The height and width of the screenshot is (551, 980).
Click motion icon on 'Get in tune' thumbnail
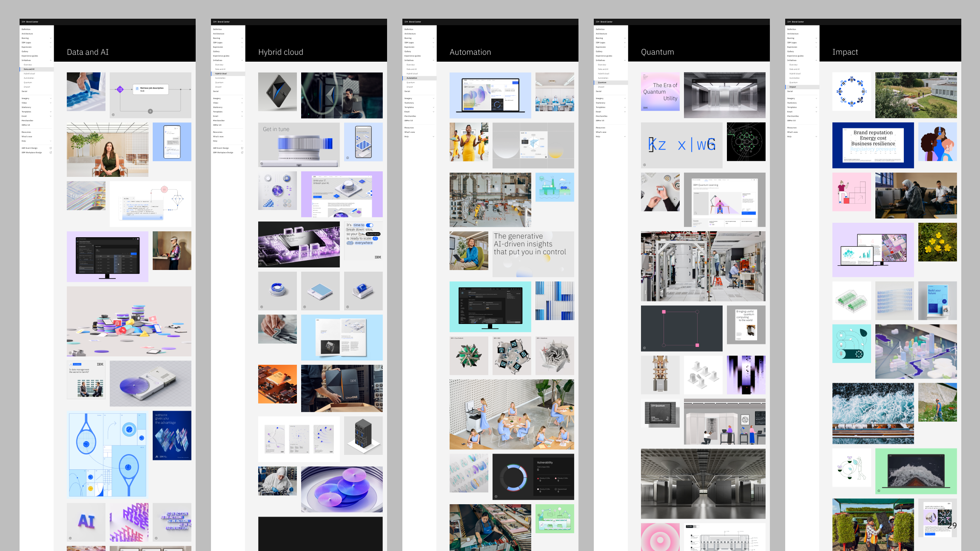262,163
